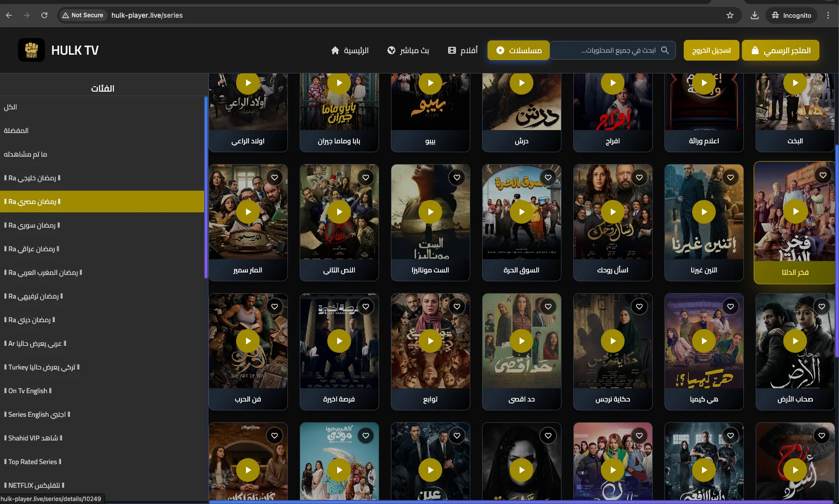The image size is (839, 504).
Task: Play the صحاب الأرض series
Action: [795, 341]
